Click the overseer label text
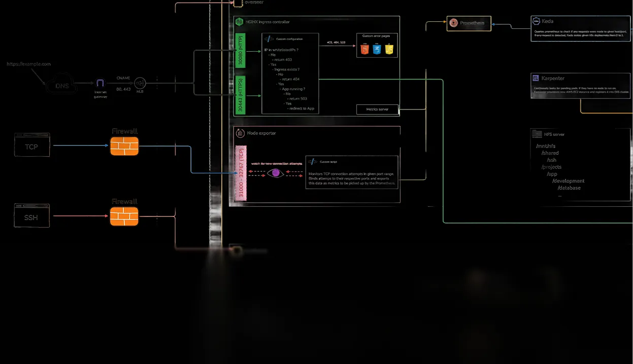 point(254,3)
